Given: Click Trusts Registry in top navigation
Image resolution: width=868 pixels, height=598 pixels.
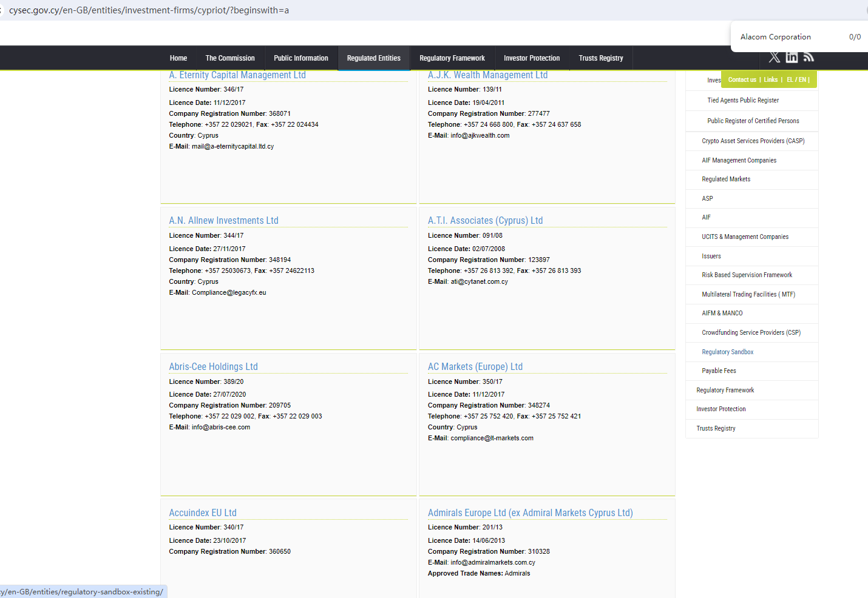Looking at the screenshot, I should tap(600, 58).
